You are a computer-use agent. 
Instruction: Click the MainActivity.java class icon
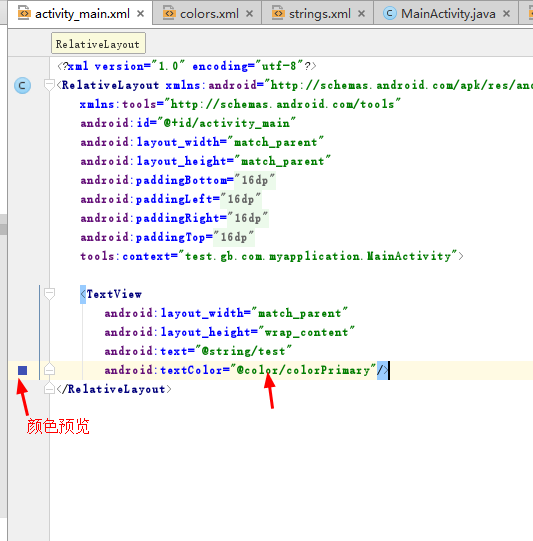coord(390,13)
